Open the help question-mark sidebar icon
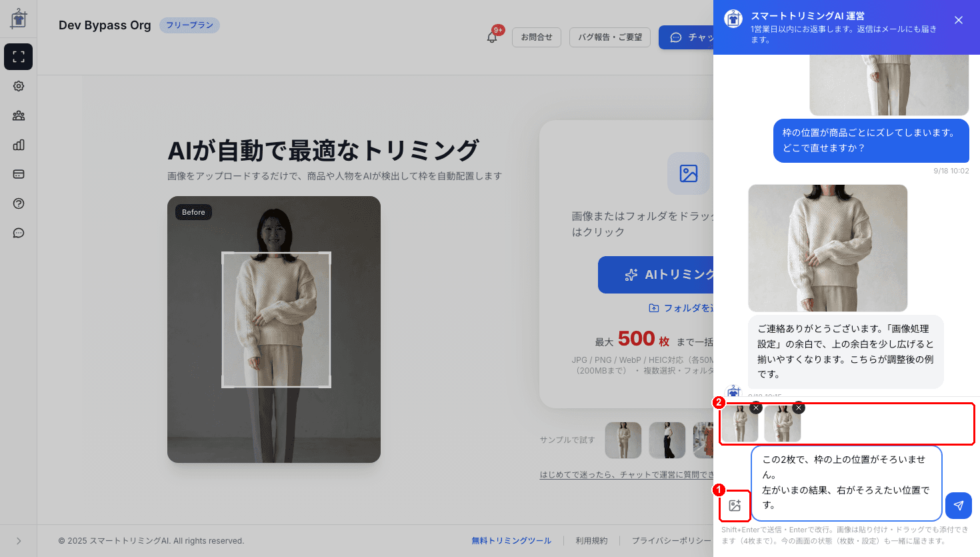This screenshot has width=980, height=557. tap(19, 203)
